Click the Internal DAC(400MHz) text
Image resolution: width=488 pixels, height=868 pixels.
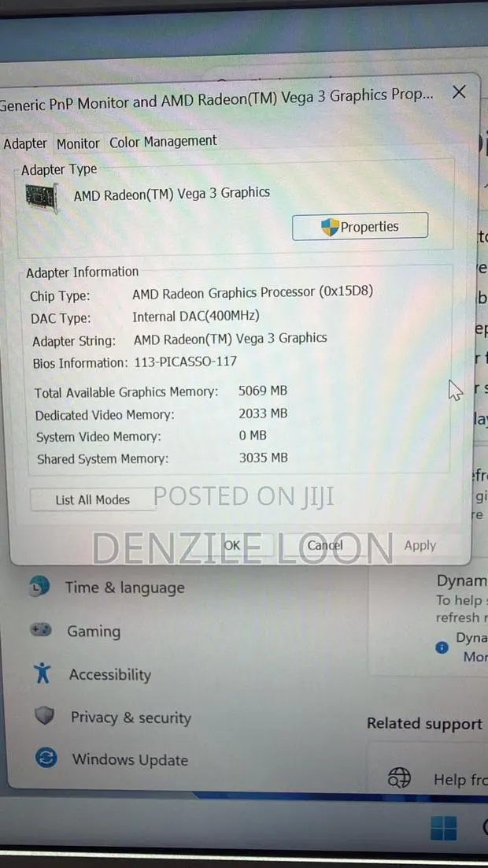pyautogui.click(x=196, y=316)
